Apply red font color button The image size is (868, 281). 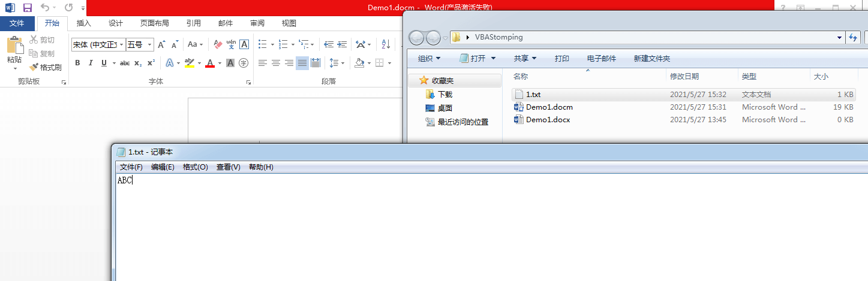(210, 63)
